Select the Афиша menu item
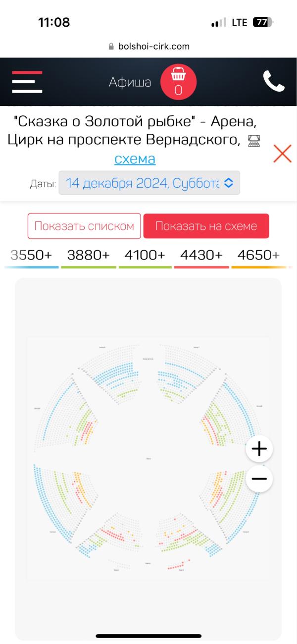This screenshot has height=644, width=297. [x=130, y=82]
